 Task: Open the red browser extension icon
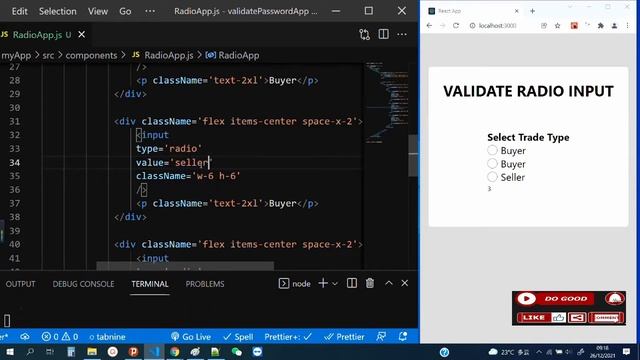click(574, 25)
